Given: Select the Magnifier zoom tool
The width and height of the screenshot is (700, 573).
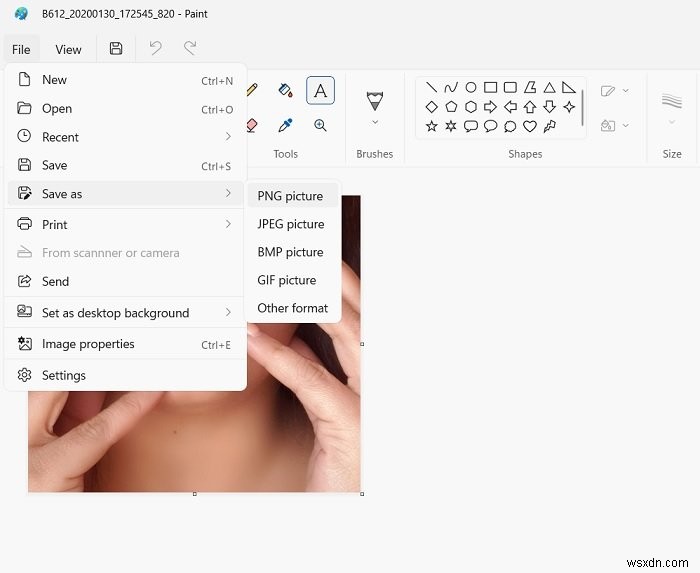Looking at the screenshot, I should tap(320, 125).
